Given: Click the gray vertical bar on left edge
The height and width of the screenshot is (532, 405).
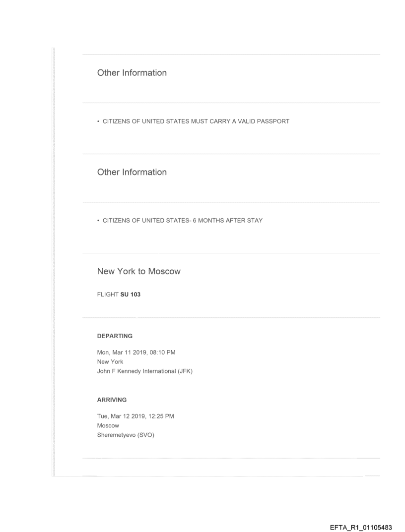Looking at the screenshot, I should (53, 263).
